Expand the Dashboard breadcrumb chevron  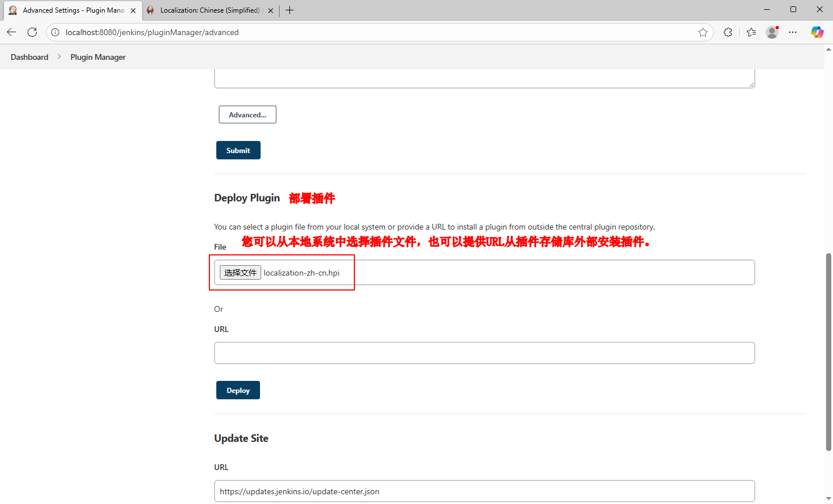[x=59, y=57]
